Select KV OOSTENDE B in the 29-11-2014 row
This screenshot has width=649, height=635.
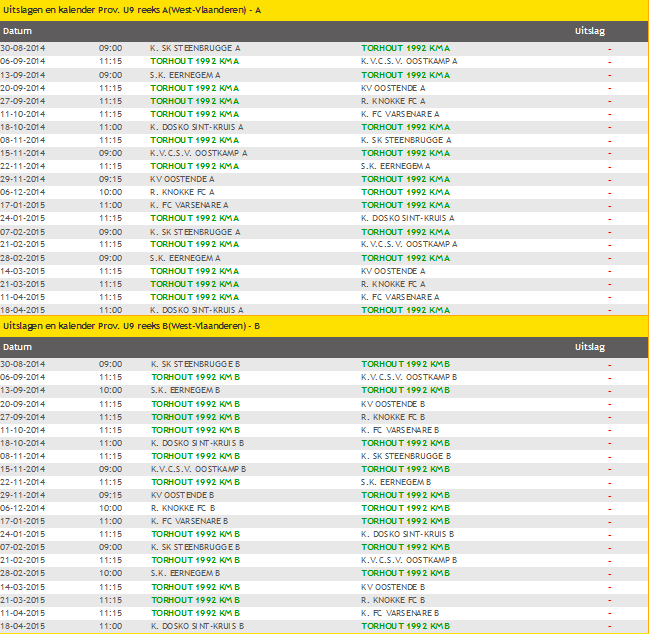pyautogui.click(x=183, y=495)
